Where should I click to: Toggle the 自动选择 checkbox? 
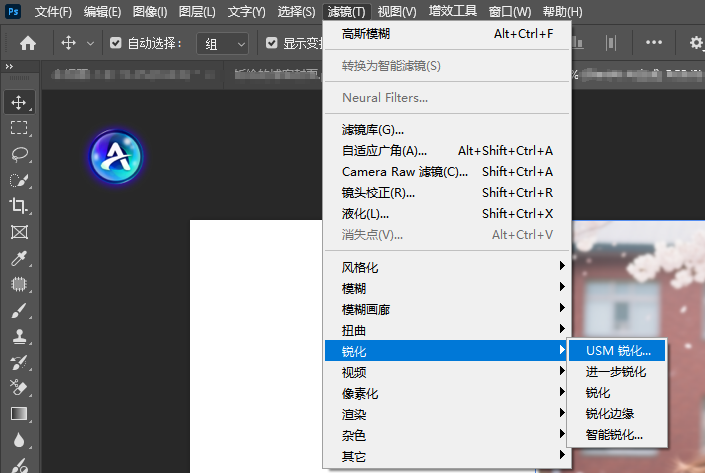coord(116,43)
